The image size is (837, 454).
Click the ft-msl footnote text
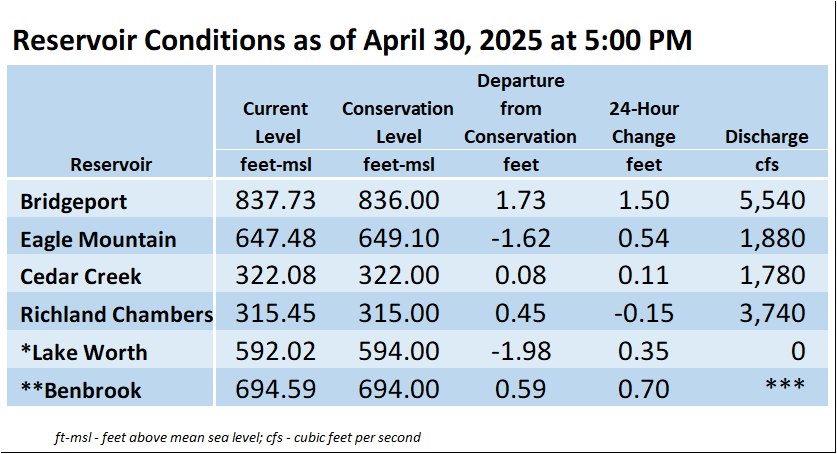point(237,438)
